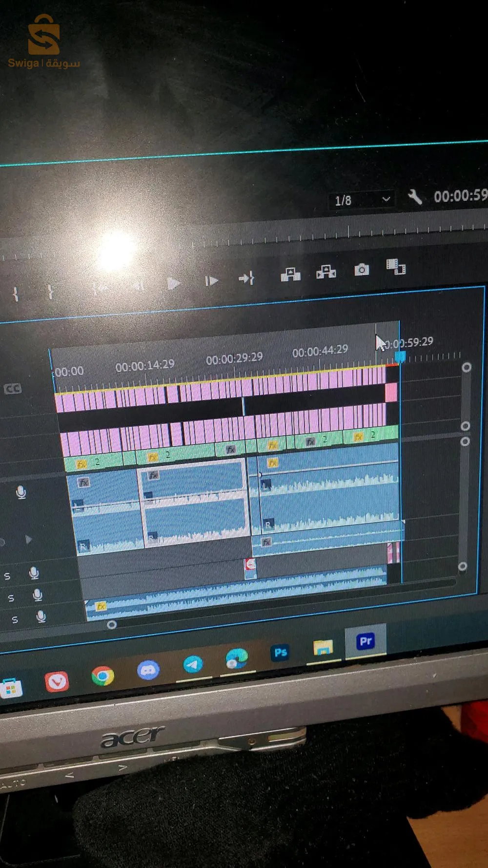Click the Lift button
Screen dimensions: 488x868
[x=290, y=275]
